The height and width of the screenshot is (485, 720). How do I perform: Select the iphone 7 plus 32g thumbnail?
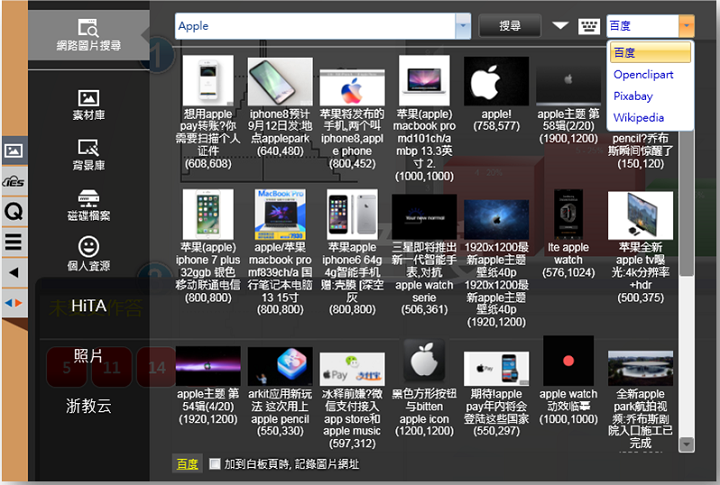click(208, 214)
